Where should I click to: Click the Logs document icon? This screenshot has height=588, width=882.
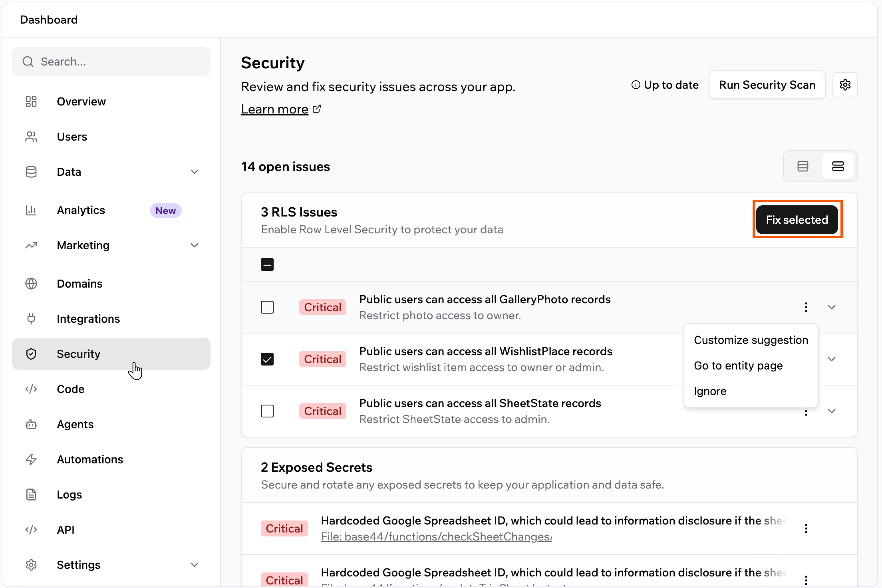click(31, 495)
